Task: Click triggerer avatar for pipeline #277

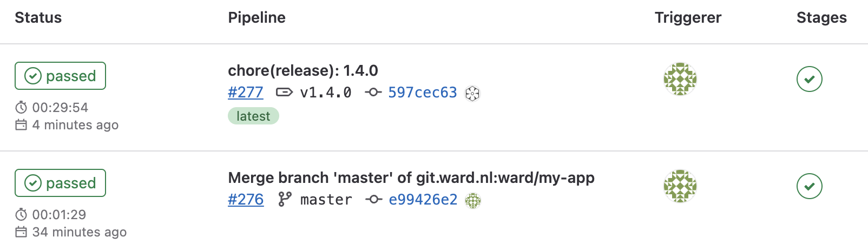Action: pyautogui.click(x=680, y=79)
